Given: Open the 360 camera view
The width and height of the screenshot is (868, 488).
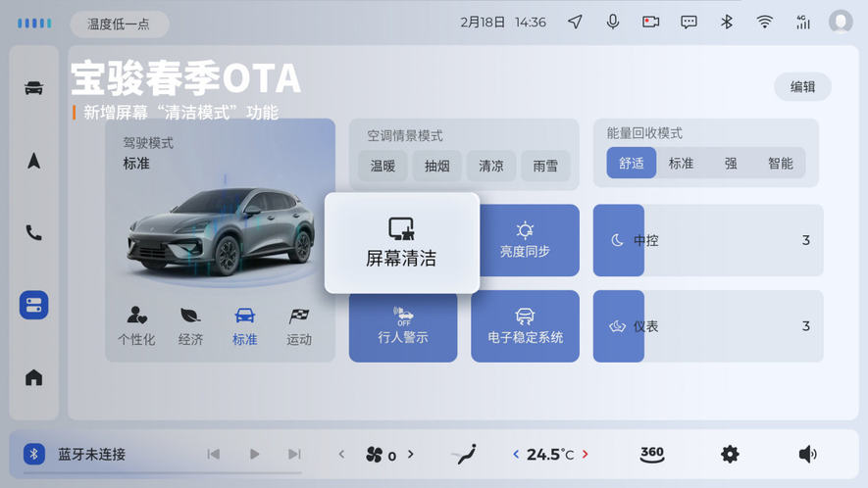Looking at the screenshot, I should tap(652, 454).
